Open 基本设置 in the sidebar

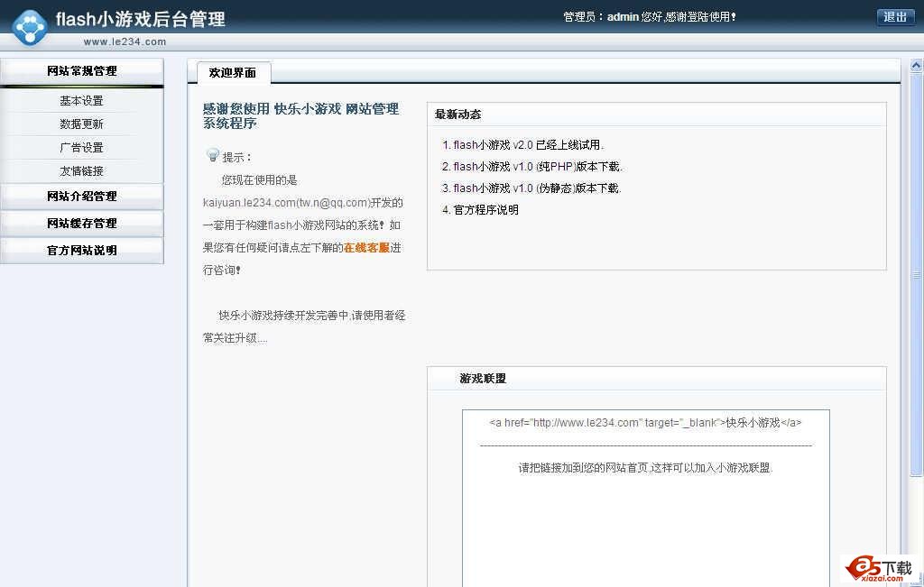click(x=81, y=101)
